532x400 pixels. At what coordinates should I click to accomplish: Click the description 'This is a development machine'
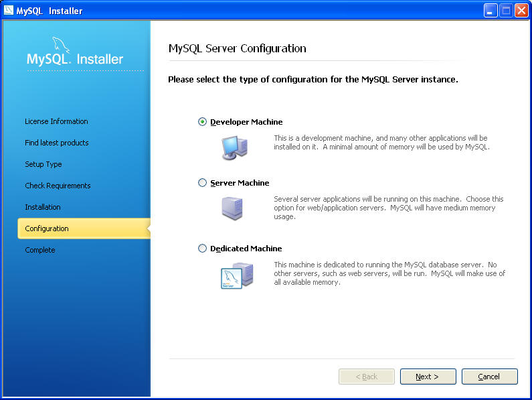coord(381,143)
